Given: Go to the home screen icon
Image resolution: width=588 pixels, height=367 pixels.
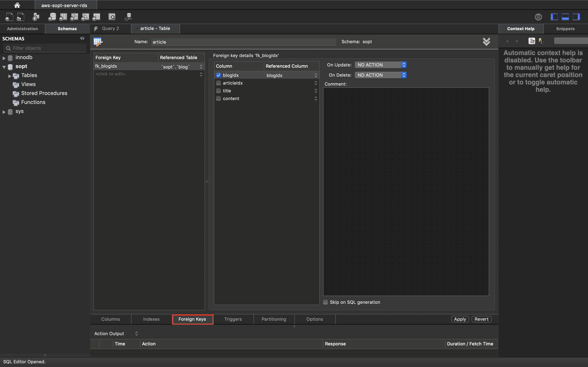Looking at the screenshot, I should [x=17, y=5].
